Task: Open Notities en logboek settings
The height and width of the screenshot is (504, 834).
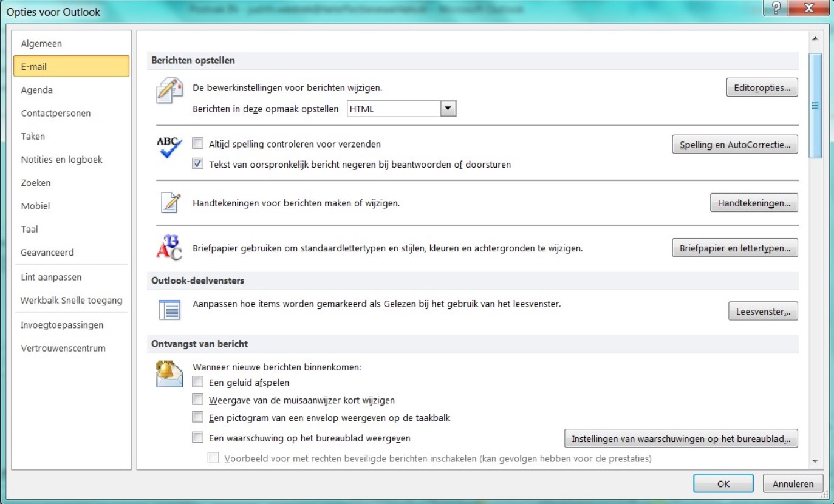Action: pyautogui.click(x=72, y=160)
